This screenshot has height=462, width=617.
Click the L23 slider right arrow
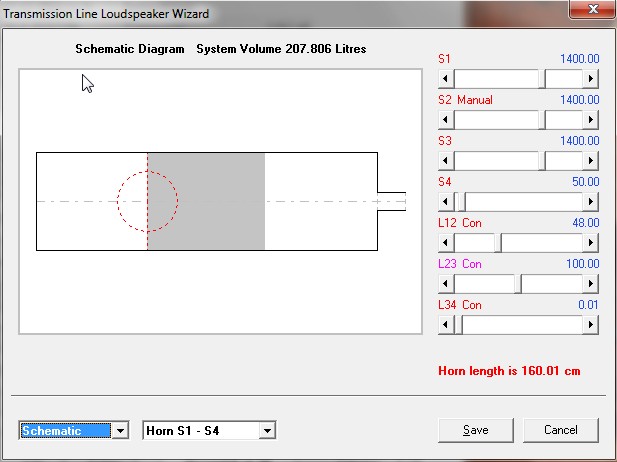point(591,284)
